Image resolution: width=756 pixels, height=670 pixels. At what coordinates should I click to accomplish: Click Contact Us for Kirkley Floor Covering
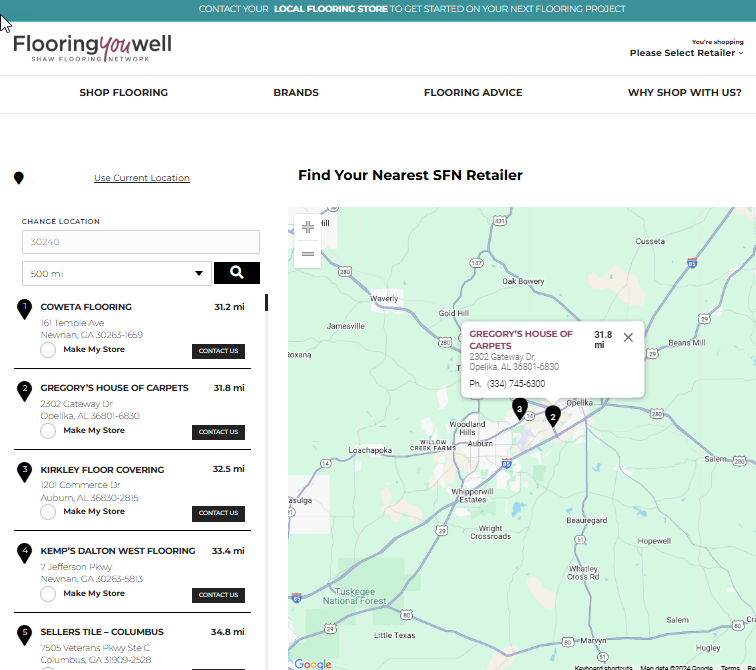pyautogui.click(x=218, y=513)
